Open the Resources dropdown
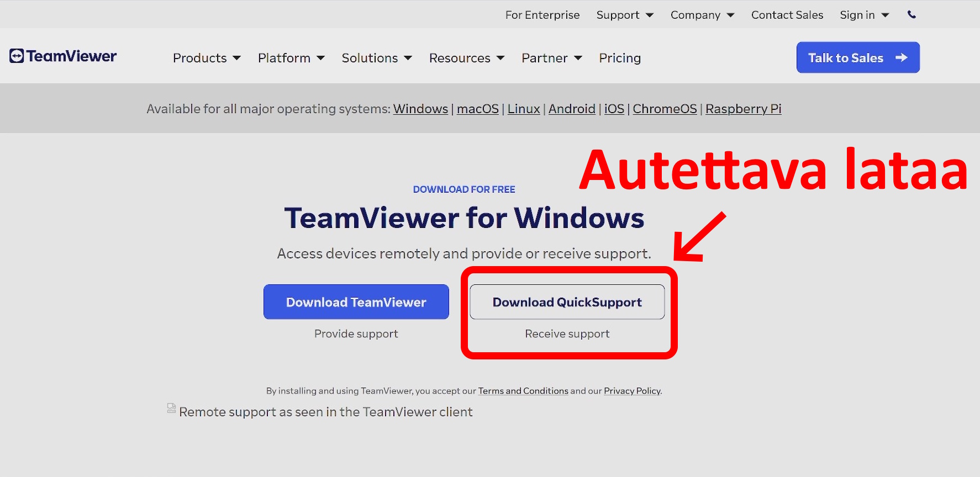Viewport: 980px width, 477px height. (x=467, y=58)
